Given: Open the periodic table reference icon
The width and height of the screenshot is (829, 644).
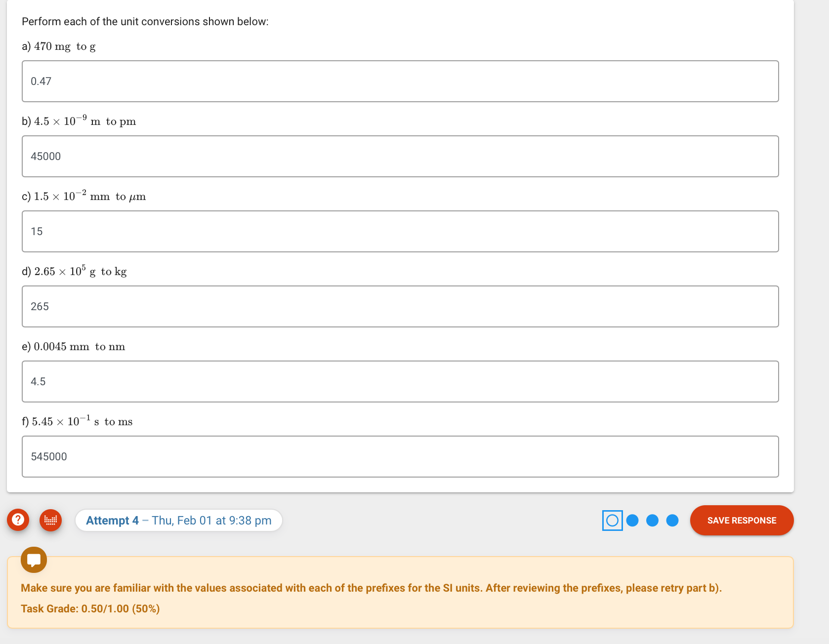Looking at the screenshot, I should [x=50, y=520].
